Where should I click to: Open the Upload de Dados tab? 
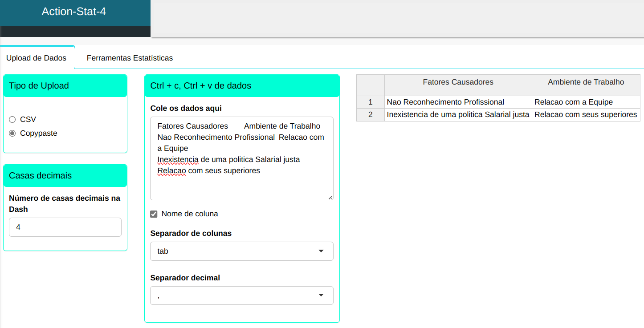coord(37,58)
